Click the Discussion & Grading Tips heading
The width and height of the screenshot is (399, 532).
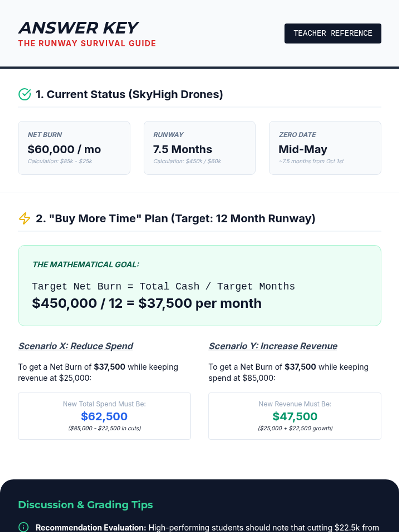click(x=85, y=505)
